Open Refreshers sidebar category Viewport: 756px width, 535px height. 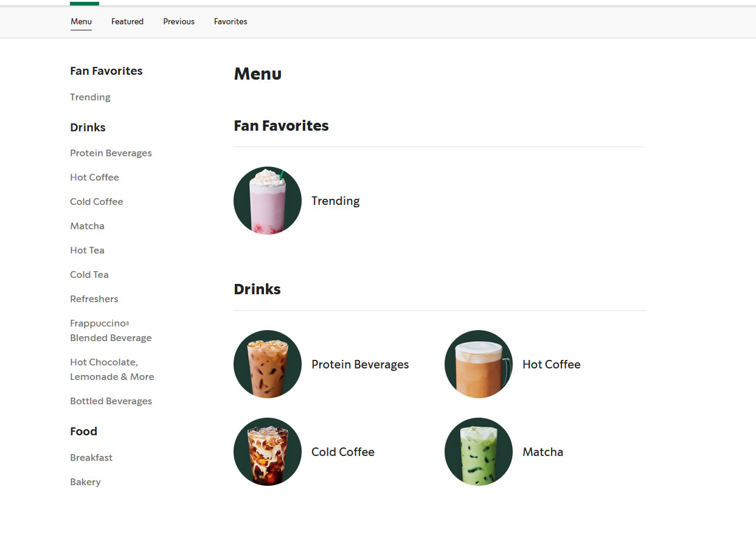pos(94,299)
